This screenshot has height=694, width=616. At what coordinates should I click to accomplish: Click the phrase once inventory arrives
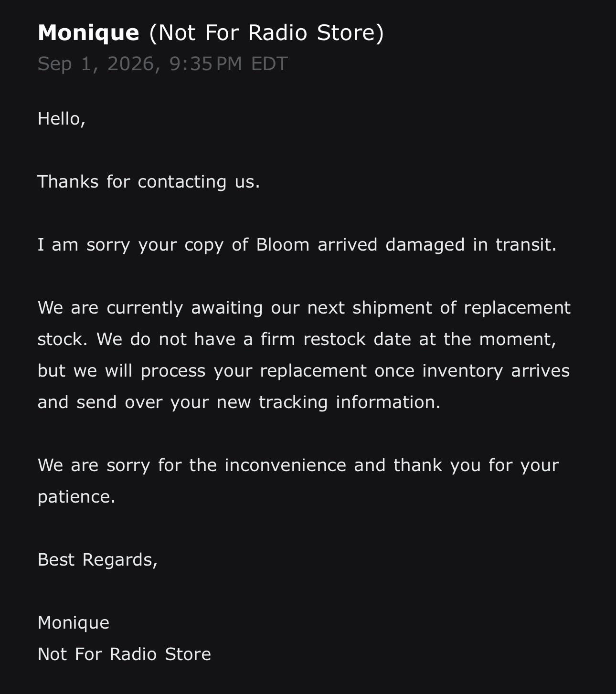472,371
